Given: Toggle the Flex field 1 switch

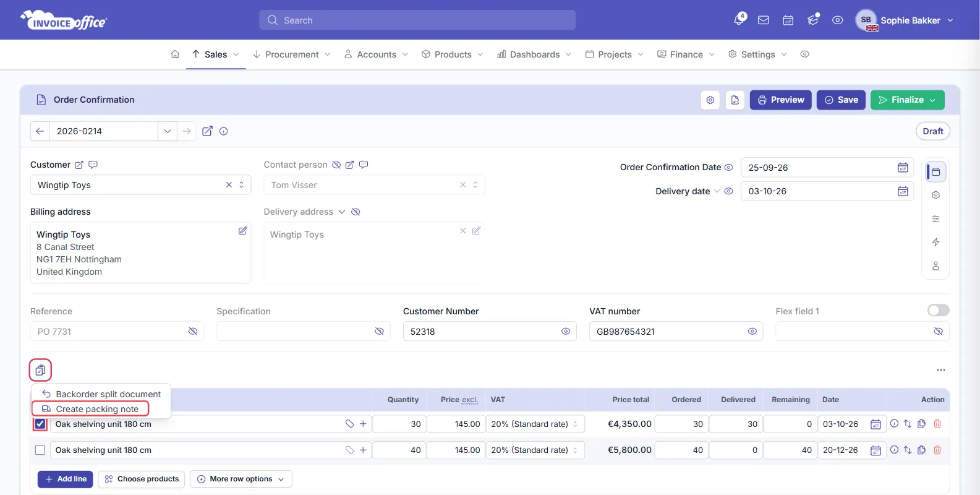Looking at the screenshot, I should click(938, 310).
